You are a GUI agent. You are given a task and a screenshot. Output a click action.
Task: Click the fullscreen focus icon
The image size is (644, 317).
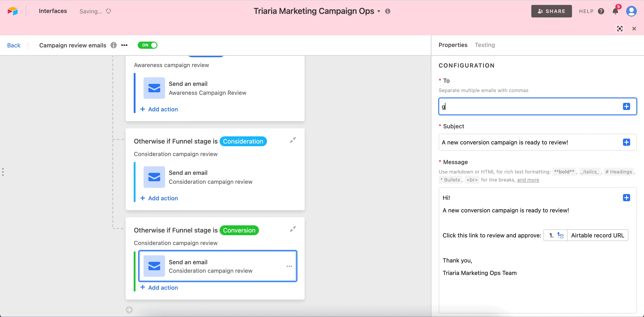pos(620,28)
